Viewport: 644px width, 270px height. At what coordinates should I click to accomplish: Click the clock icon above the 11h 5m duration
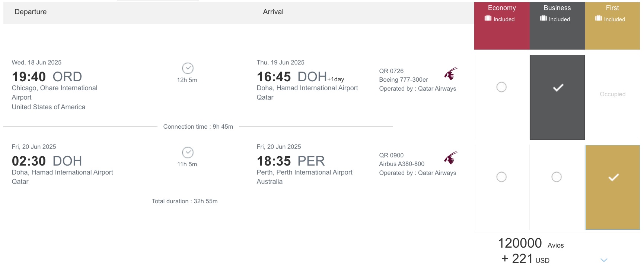click(x=187, y=153)
